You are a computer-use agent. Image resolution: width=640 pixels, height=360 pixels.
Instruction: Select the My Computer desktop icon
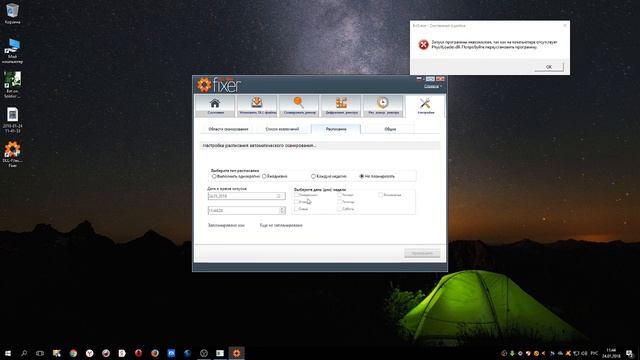point(12,51)
